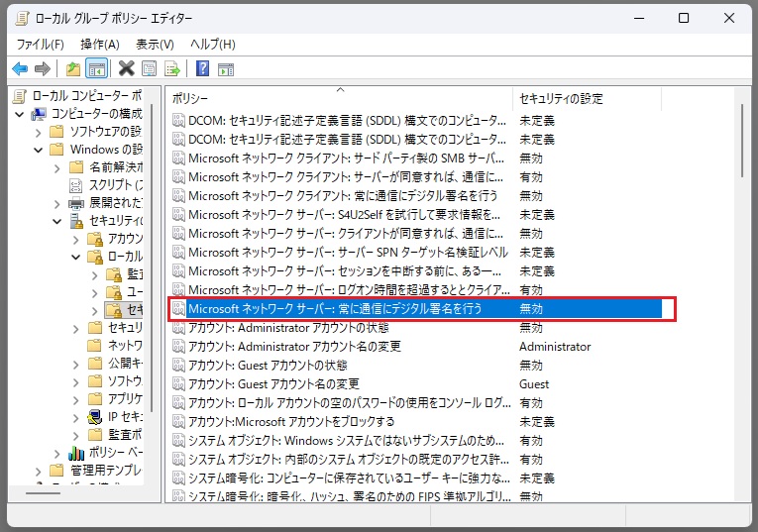Expand the 管理用テンプレート tree node
The image size is (758, 532).
tap(38, 471)
